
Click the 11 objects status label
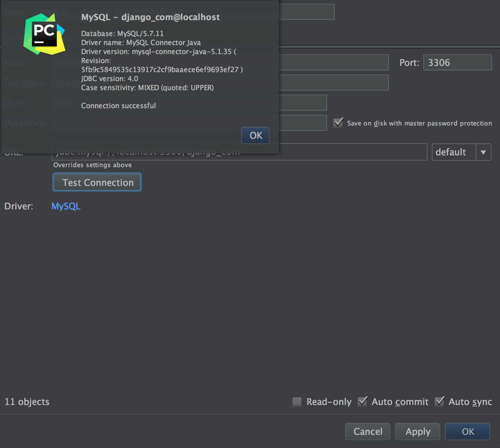pos(27,402)
